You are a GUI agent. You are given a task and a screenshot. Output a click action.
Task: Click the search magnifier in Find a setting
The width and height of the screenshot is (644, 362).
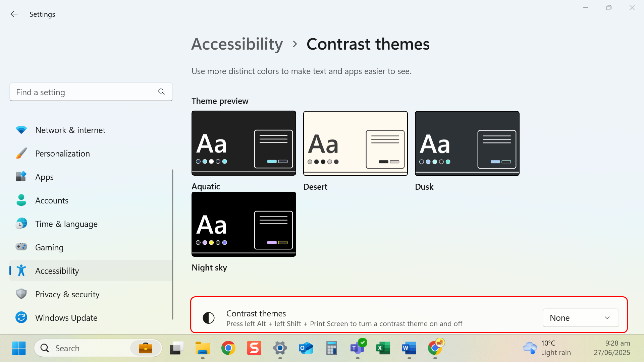161,92
